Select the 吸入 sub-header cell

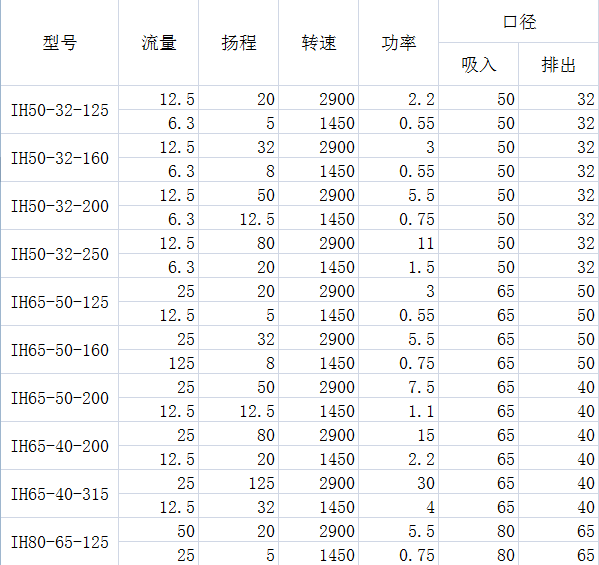[x=479, y=64]
